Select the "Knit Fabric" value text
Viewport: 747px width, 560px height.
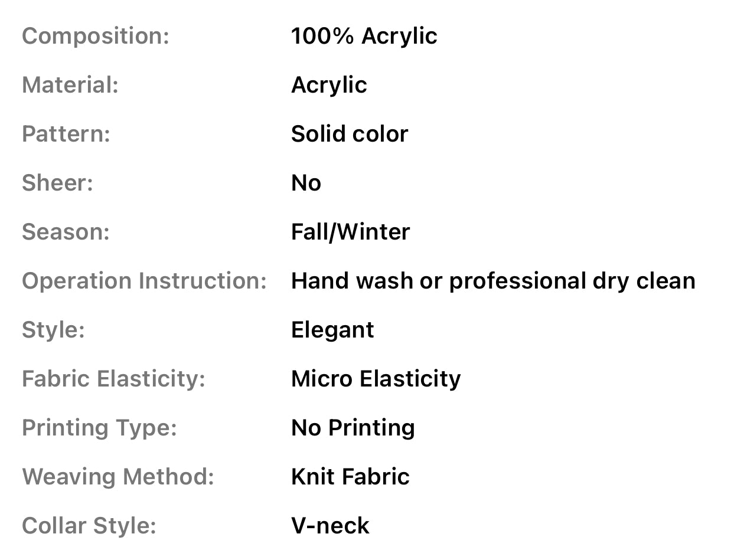(x=350, y=477)
